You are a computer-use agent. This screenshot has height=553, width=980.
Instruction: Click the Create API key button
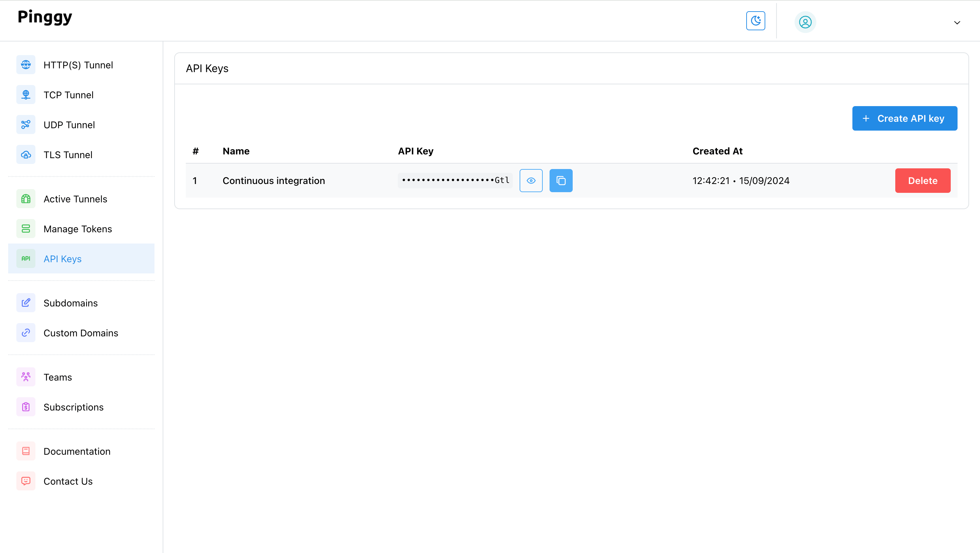coord(904,118)
